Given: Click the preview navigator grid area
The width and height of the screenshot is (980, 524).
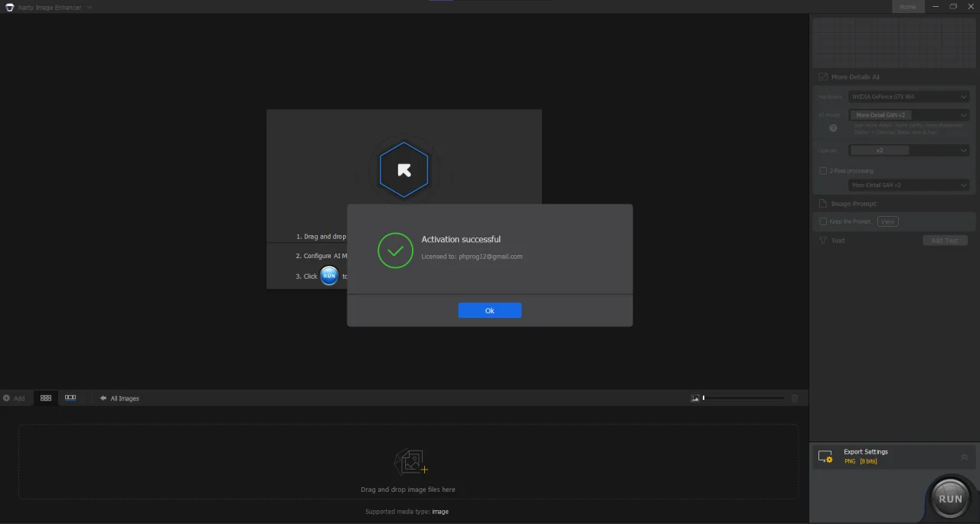Looking at the screenshot, I should tap(893, 43).
